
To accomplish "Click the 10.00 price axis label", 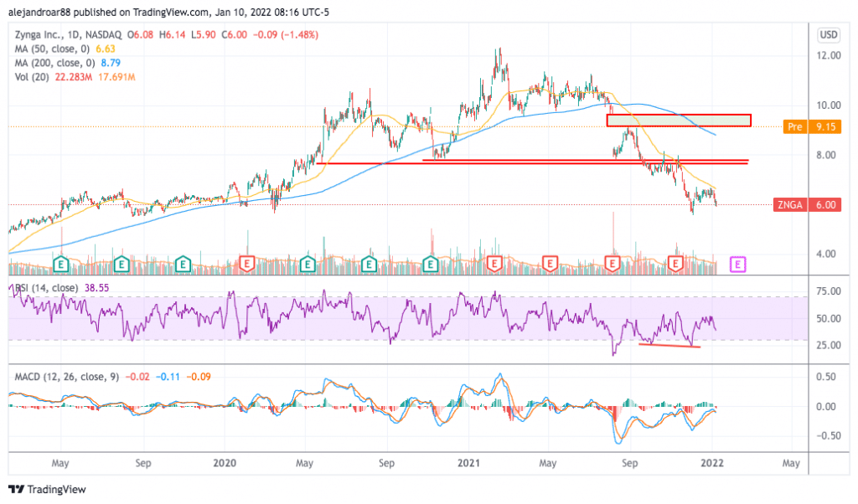I will (829, 105).
